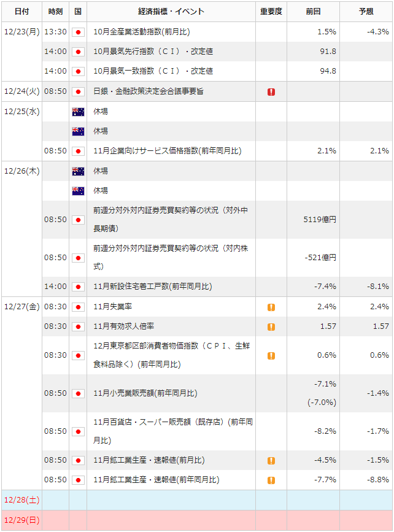Click forecast value -1.7%
394x532 pixels.
click(377, 431)
